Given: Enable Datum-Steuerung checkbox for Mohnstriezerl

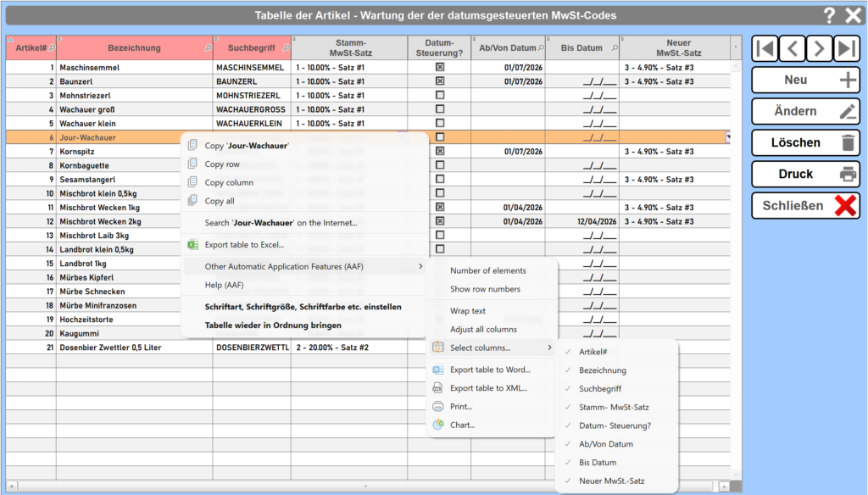Looking at the screenshot, I should point(439,95).
